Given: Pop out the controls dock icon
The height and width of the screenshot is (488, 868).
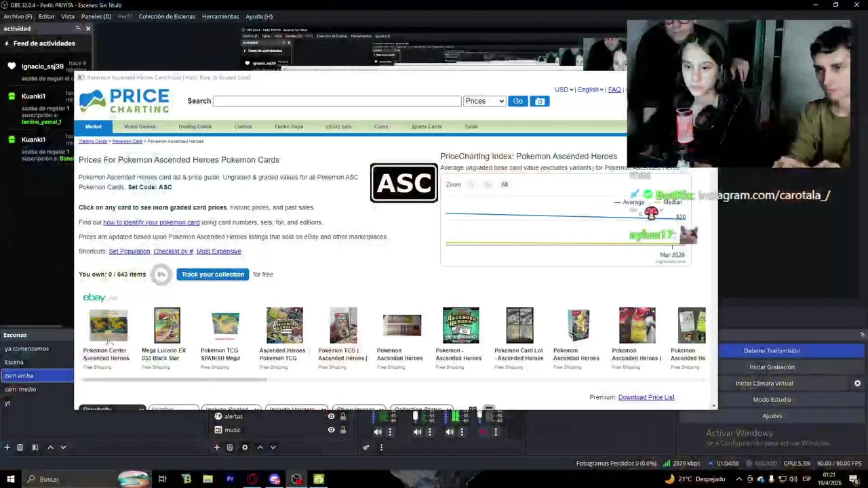Looking at the screenshot, I should pyautogui.click(x=862, y=334).
